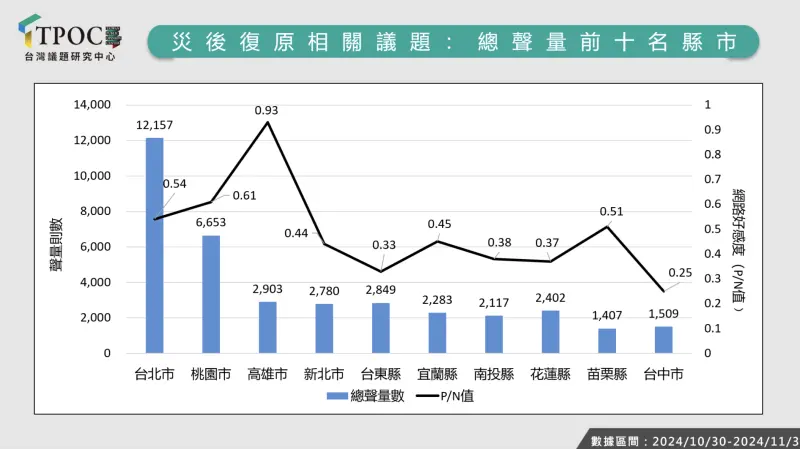
Task: Click the 花蓮縣 axis label
Action: pyautogui.click(x=551, y=374)
